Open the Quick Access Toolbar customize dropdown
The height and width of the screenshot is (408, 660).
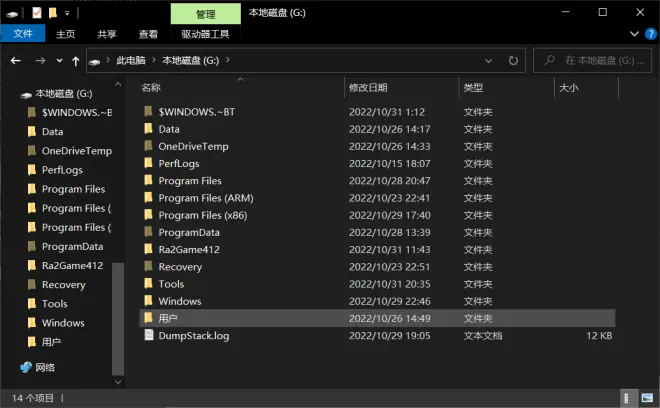(x=67, y=13)
